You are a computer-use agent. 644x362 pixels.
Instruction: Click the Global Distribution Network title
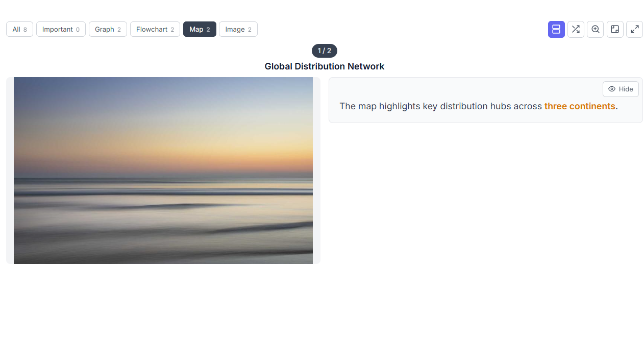click(324, 66)
